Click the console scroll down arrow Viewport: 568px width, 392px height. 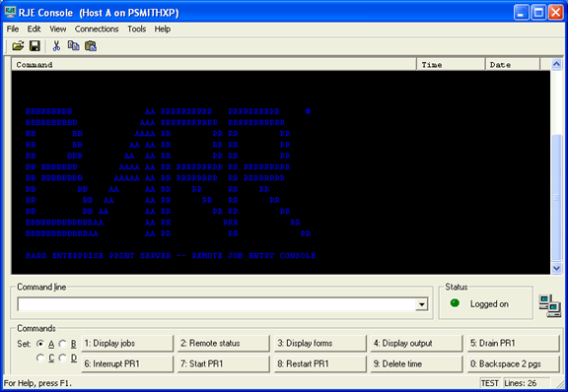[x=556, y=268]
